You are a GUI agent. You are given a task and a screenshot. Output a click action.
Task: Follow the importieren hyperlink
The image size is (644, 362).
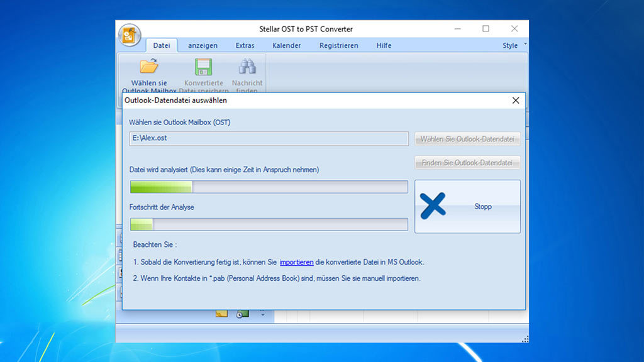click(x=296, y=262)
